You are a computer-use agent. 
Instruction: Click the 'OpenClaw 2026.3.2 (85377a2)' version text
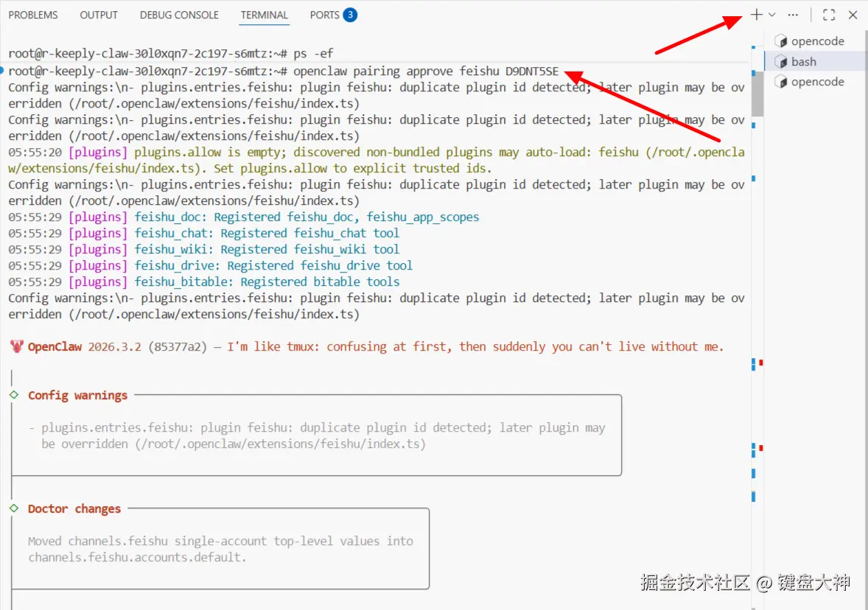tap(117, 347)
